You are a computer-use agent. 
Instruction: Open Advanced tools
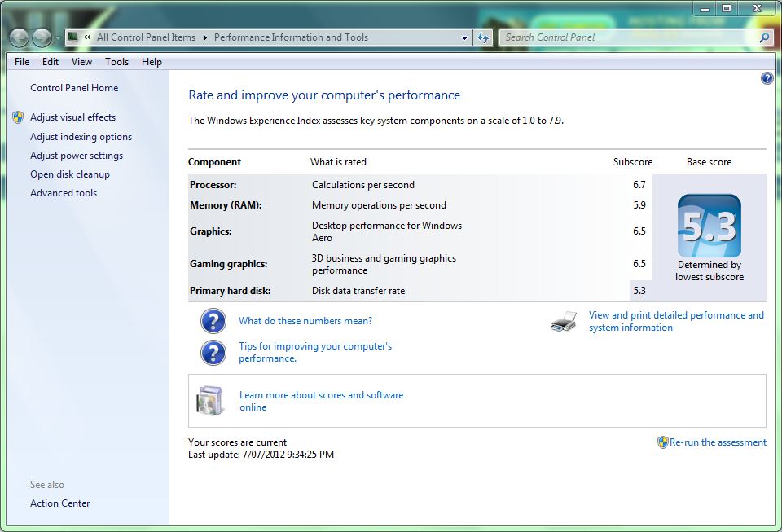[x=64, y=193]
